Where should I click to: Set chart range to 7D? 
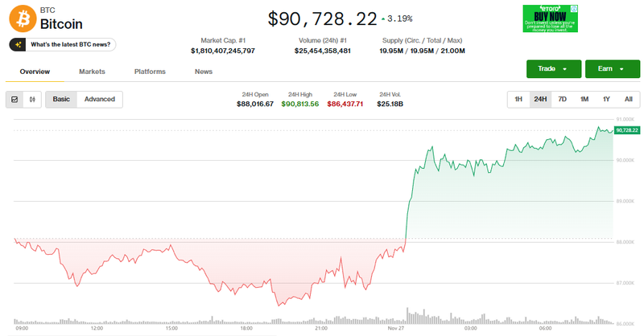(563, 100)
